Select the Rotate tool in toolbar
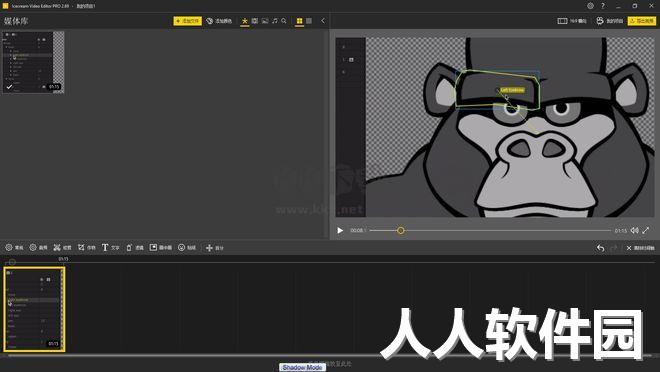 point(135,248)
